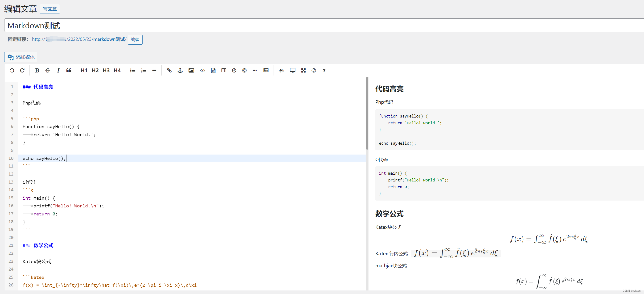Open the emoji picker smiley icon
This screenshot has height=294, width=644.
pyautogui.click(x=314, y=71)
